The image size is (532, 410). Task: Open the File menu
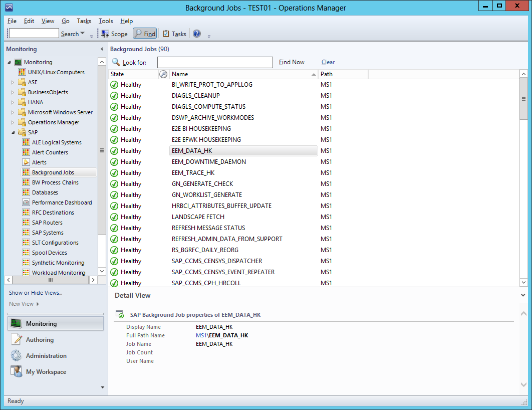click(12, 21)
